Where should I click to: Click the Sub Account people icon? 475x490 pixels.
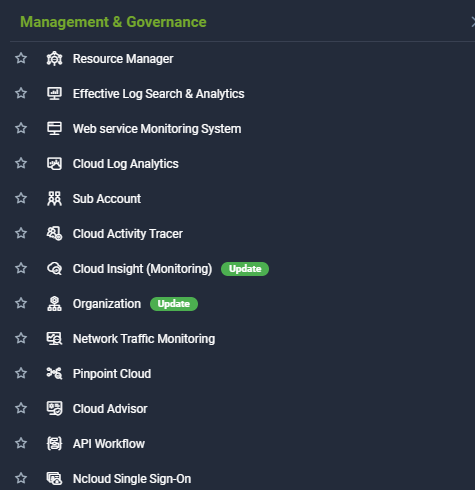(54, 199)
